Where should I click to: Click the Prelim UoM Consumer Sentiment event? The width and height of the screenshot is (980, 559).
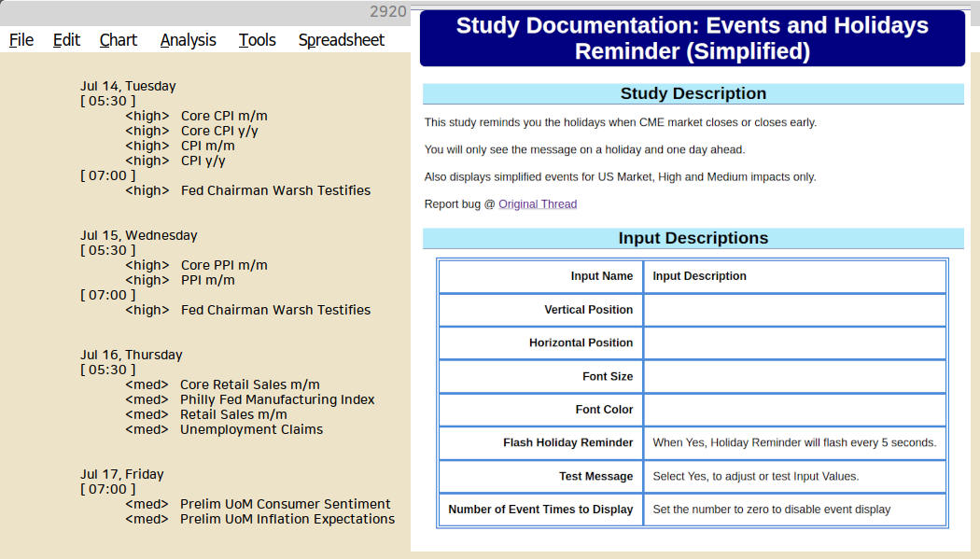285,504
